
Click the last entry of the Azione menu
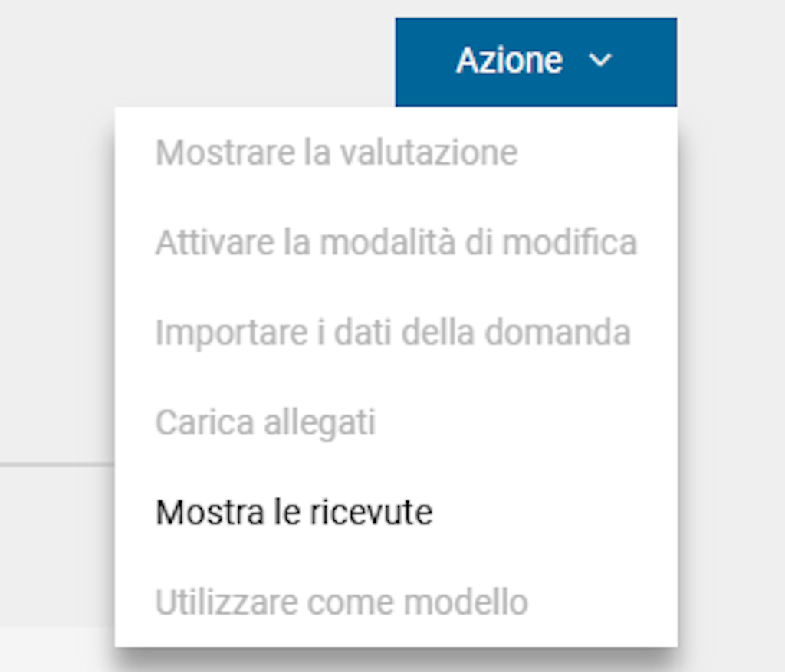[341, 602]
